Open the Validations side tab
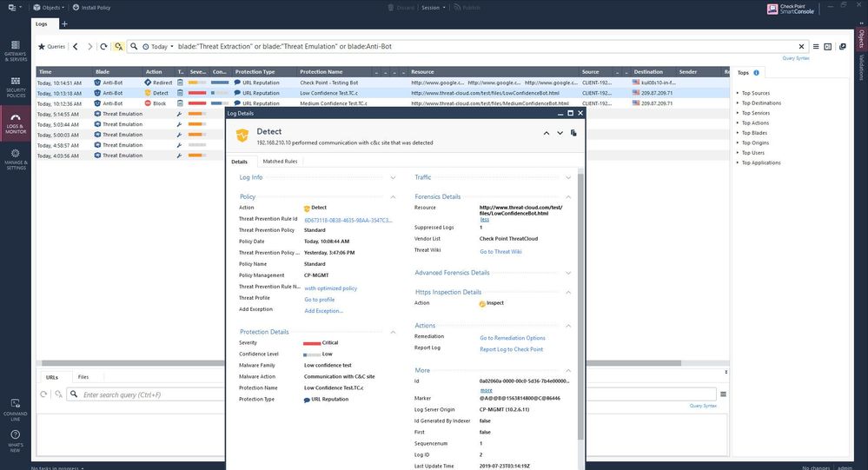Viewport: 868px width, 470px height. point(861,67)
